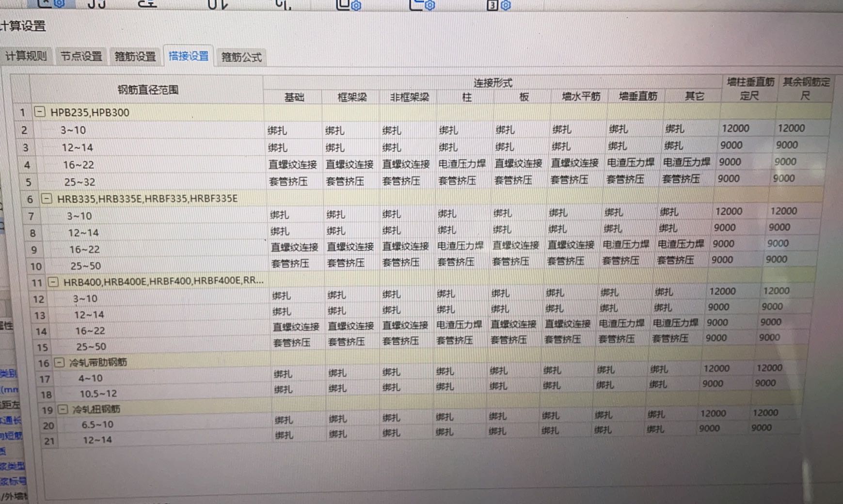
Task: Select row 15 墙水平筋 cell 套管挤压
Action: coord(562,340)
